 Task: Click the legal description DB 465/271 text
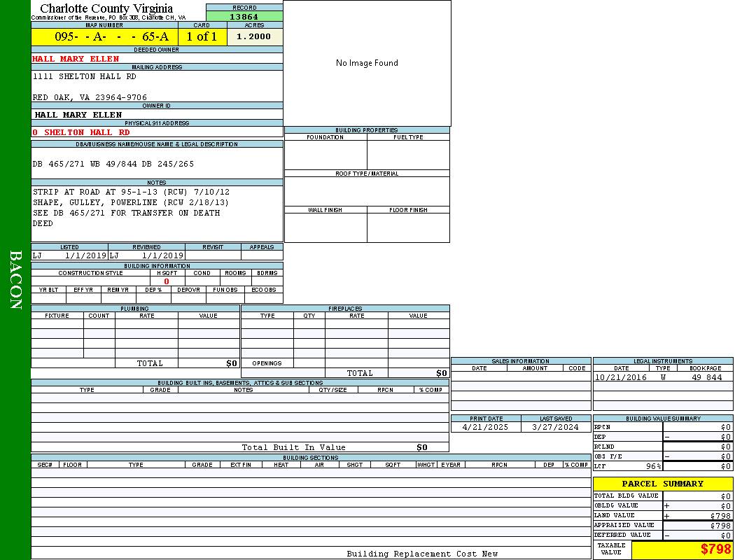click(x=113, y=164)
